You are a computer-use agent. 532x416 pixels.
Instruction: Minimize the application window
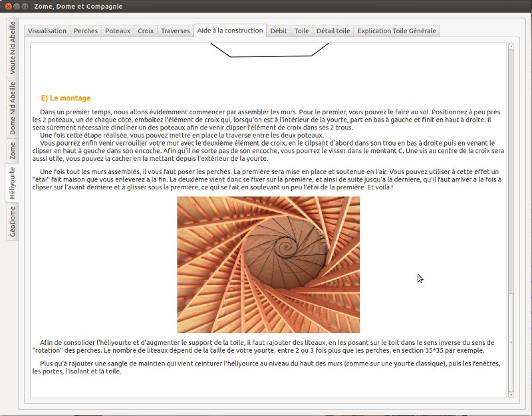(16, 6)
